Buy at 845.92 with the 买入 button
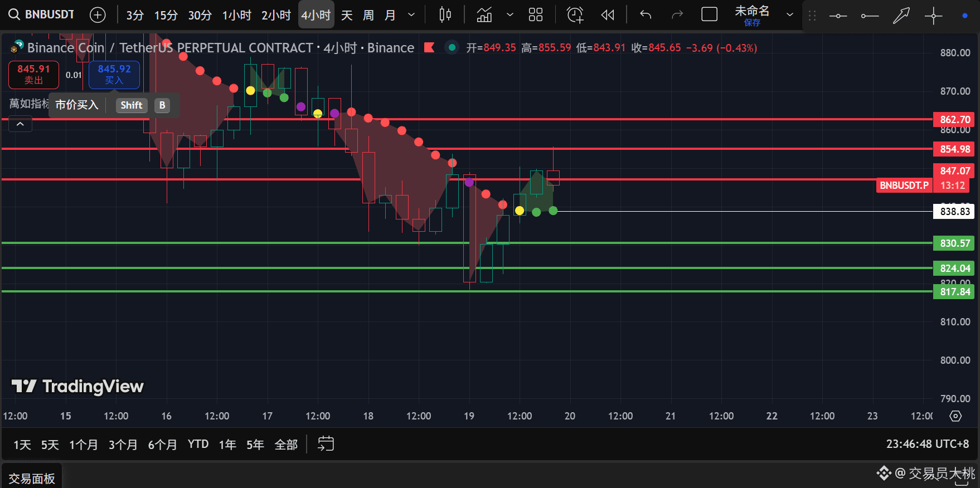The width and height of the screenshot is (980, 488). (114, 75)
